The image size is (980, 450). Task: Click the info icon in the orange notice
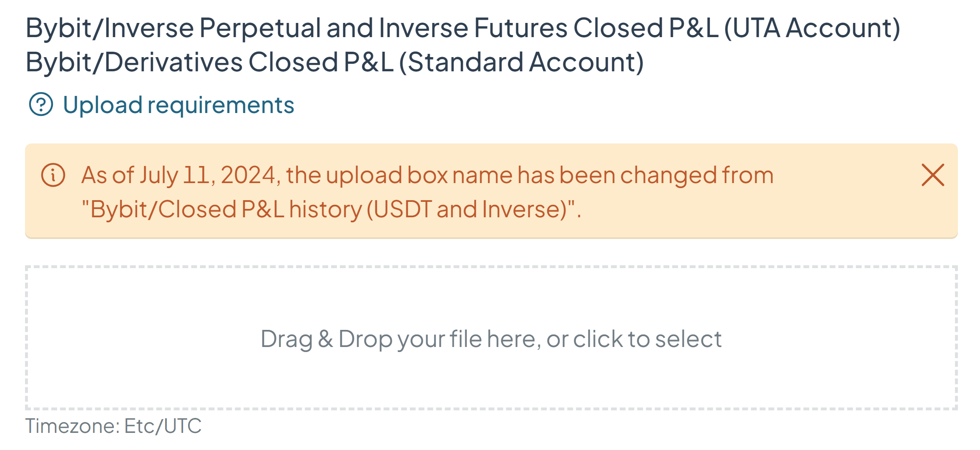pyautogui.click(x=53, y=175)
